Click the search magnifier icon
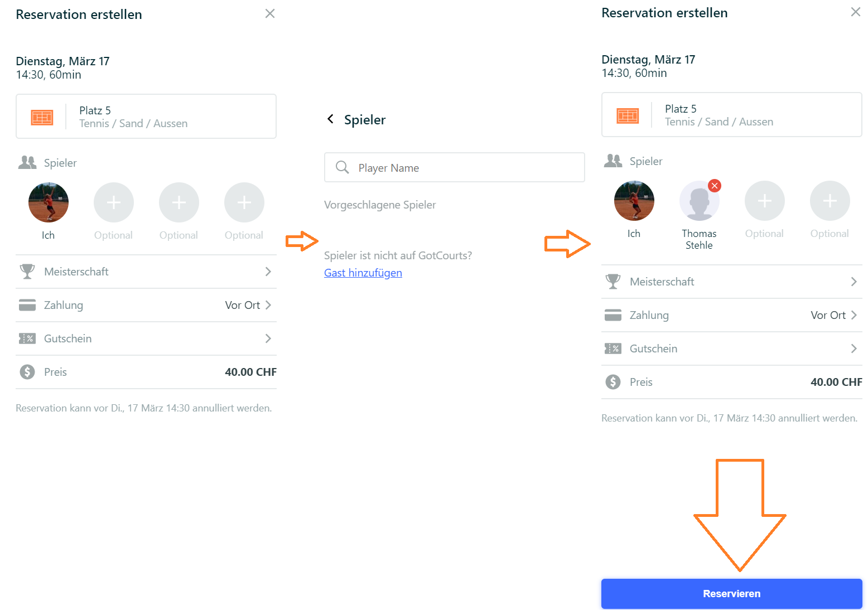 tap(342, 167)
